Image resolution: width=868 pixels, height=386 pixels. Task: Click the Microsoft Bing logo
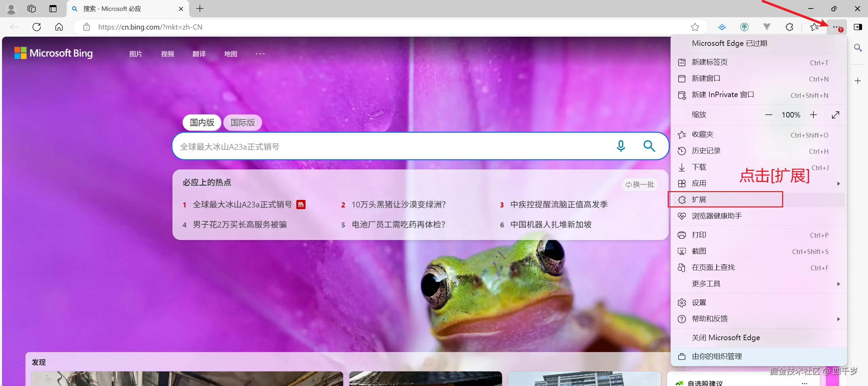tap(53, 53)
